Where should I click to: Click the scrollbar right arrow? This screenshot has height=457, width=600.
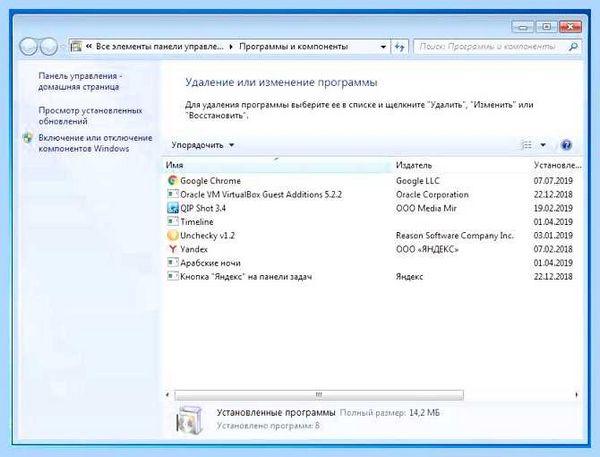click(576, 395)
